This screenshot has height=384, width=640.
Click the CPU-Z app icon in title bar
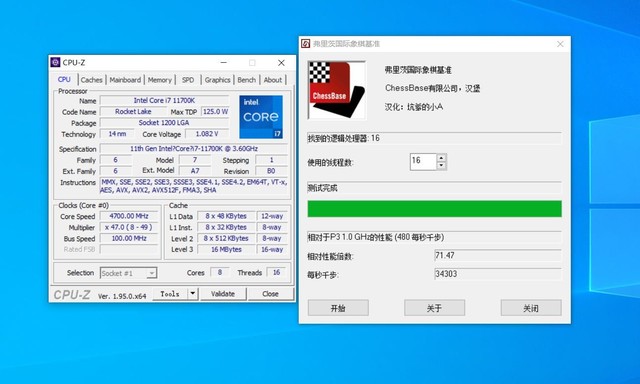[55, 62]
